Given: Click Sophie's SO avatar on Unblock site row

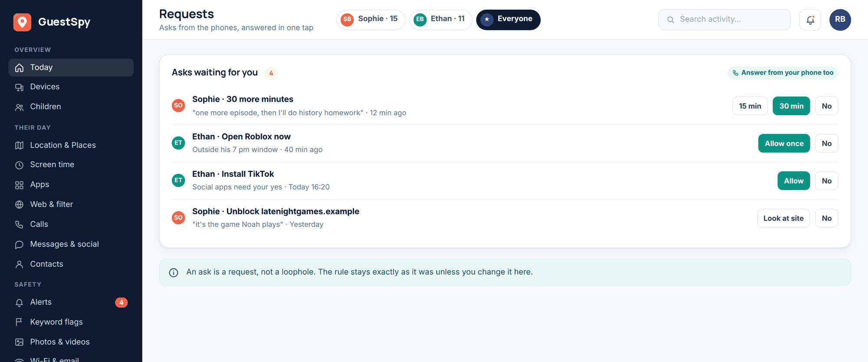Looking at the screenshot, I should coord(178,218).
